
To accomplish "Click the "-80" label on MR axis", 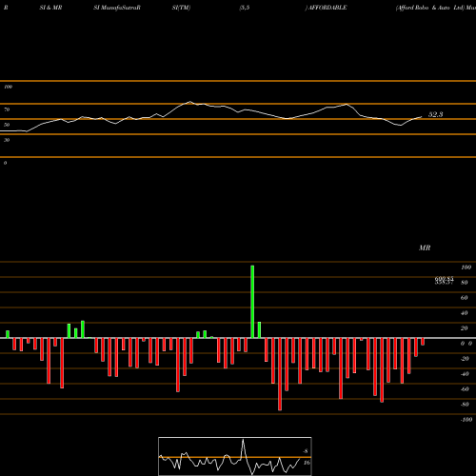I will 465,405.
